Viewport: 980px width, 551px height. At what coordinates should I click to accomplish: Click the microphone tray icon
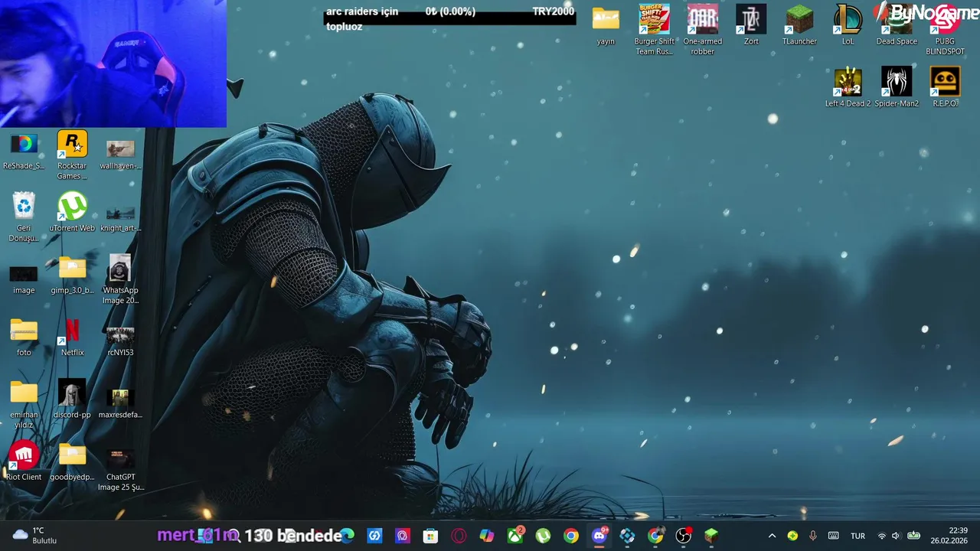[x=813, y=536]
